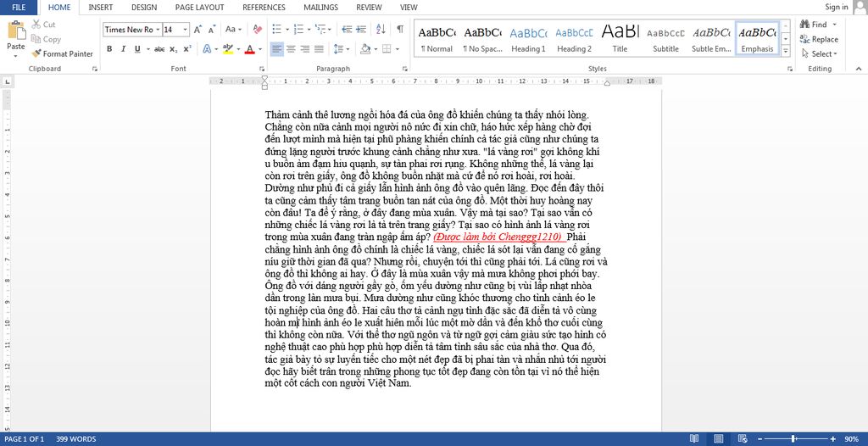Switch to the INSERT tab
868x446 pixels.
tap(101, 7)
